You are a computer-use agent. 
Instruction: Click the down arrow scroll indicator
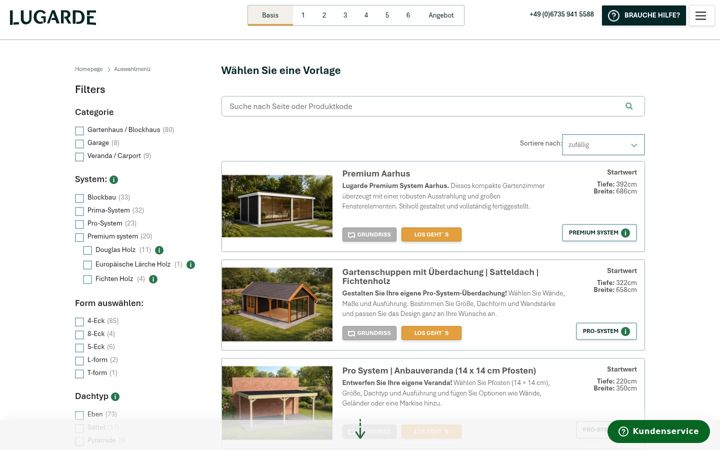[360, 429]
